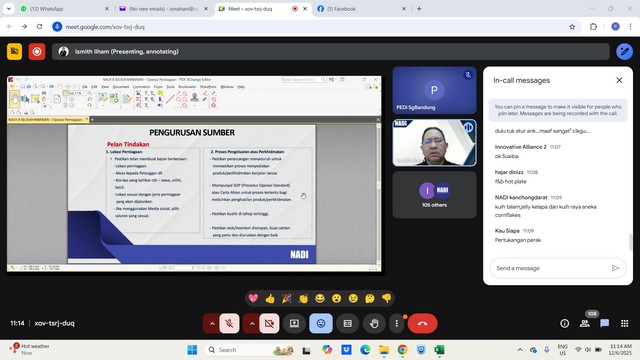Open meeting details info icon
The height and width of the screenshot is (360, 640).
point(564,324)
